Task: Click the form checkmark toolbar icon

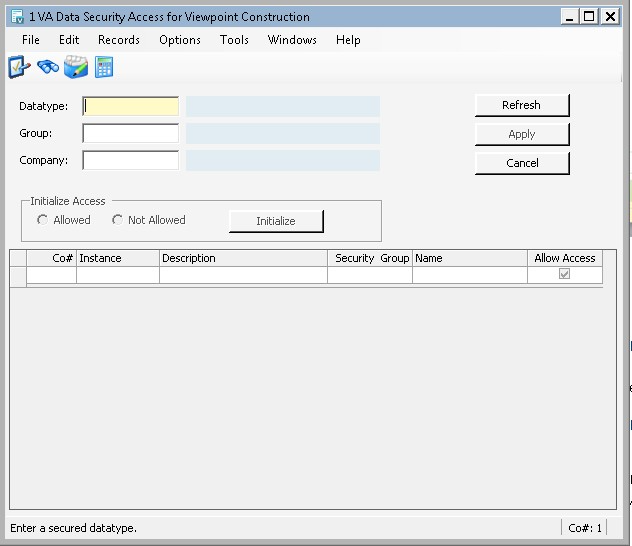Action: [x=19, y=67]
